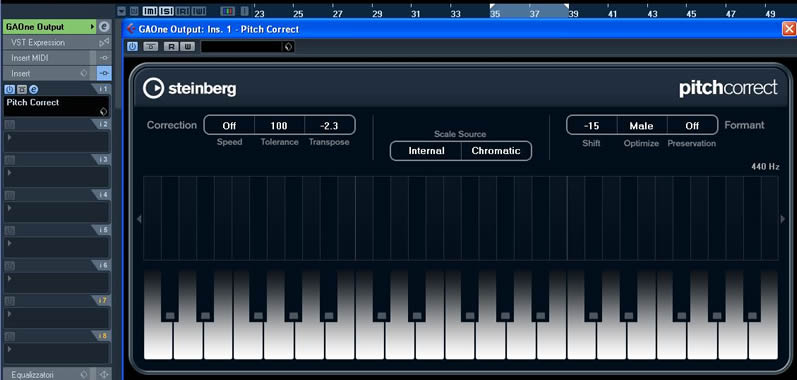Click the 440 Hz tuning value

click(765, 167)
